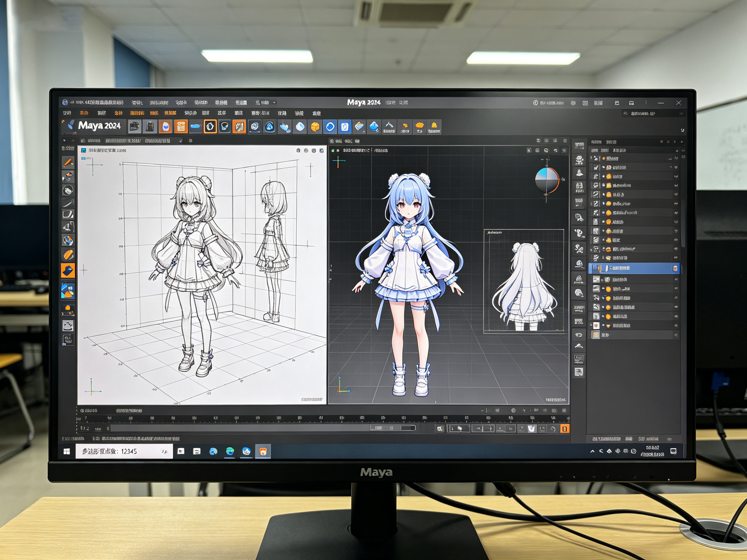This screenshot has height=560, width=747.
Task: Select the orange-outlined circle shelf icon
Action: tap(210, 127)
